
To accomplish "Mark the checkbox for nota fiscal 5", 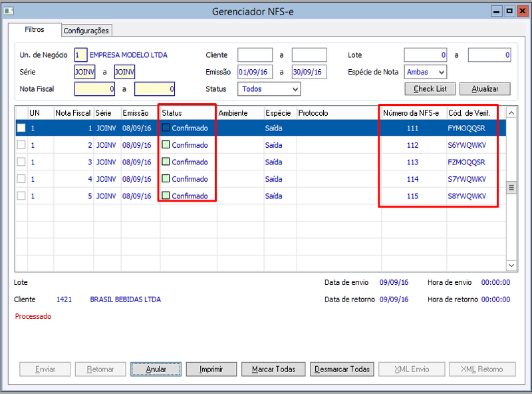I will (x=21, y=196).
